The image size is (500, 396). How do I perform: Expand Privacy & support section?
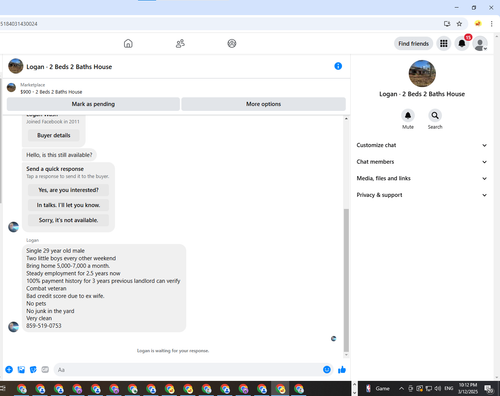pyautogui.click(x=422, y=195)
